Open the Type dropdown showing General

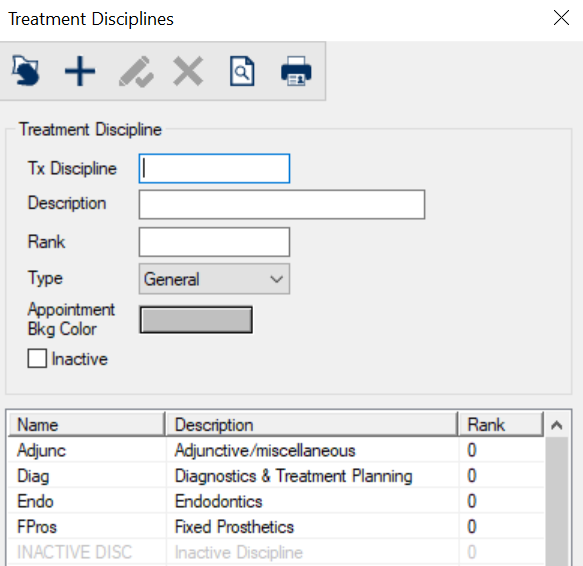point(214,279)
